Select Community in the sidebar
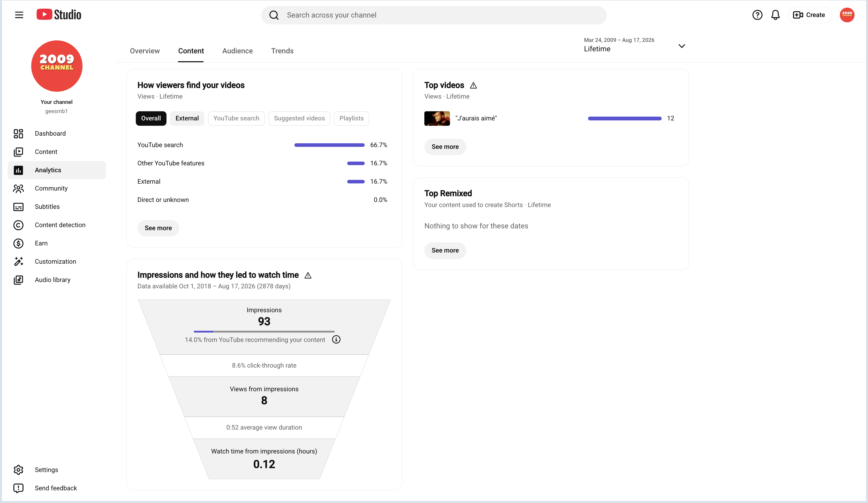The height and width of the screenshot is (503, 868). click(57, 188)
